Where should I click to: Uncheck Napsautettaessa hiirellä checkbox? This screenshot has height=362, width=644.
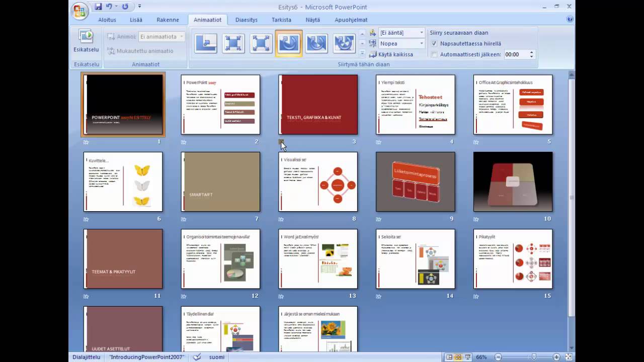point(434,43)
